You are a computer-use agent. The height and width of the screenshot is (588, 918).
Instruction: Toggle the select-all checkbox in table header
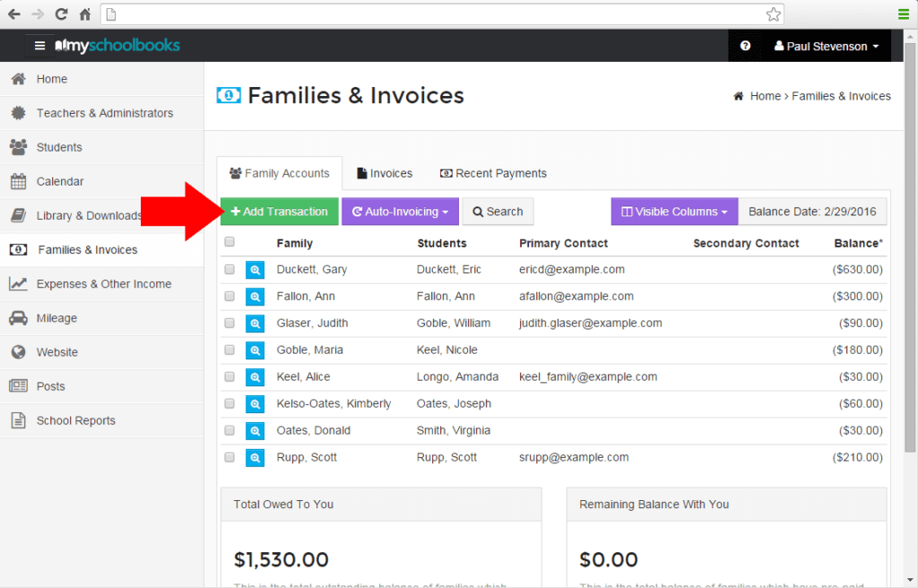pos(229,242)
